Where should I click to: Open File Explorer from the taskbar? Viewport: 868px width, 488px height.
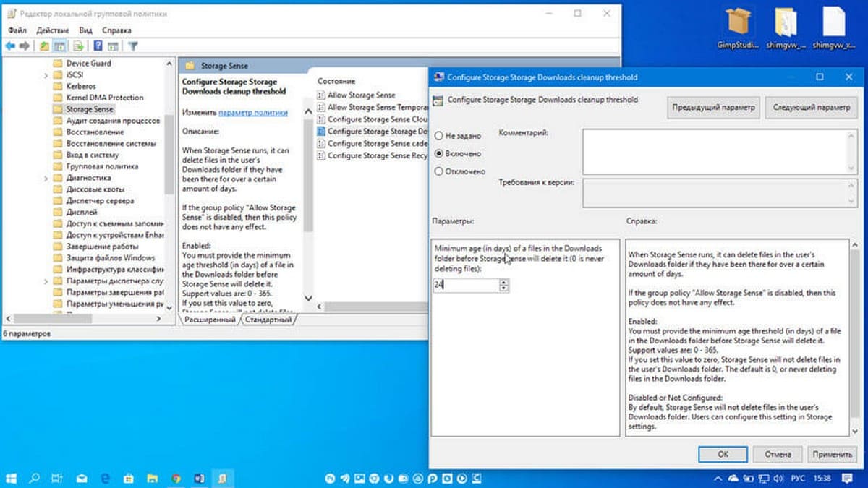pos(153,478)
